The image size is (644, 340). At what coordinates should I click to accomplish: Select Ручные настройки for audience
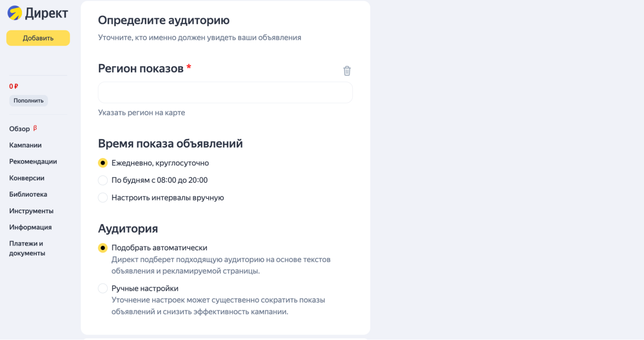[102, 288]
